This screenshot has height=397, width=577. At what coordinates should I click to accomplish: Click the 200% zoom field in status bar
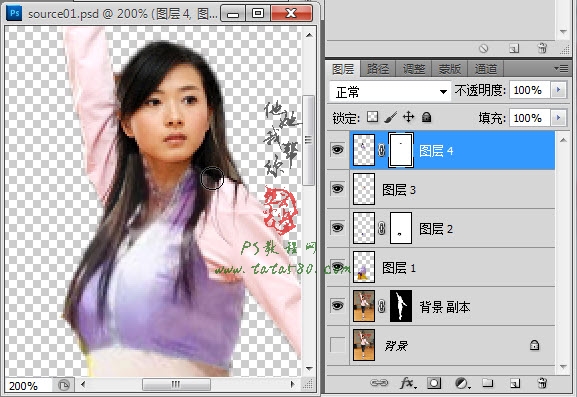coord(28,386)
